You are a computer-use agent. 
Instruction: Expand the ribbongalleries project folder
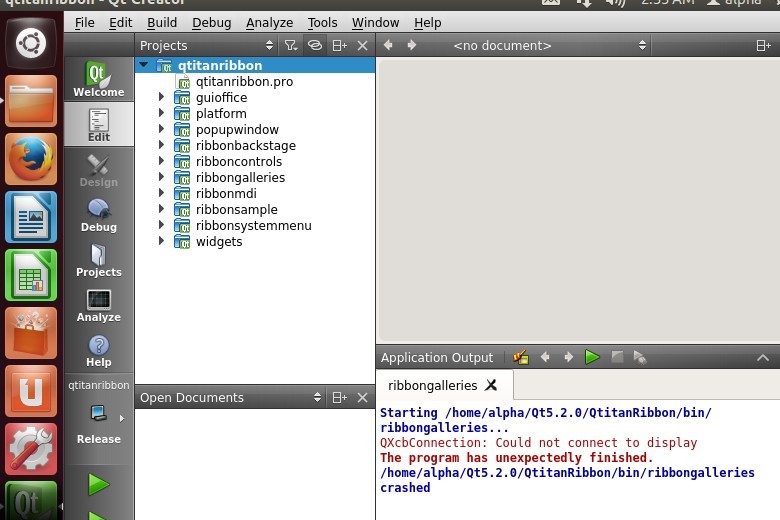pos(161,177)
